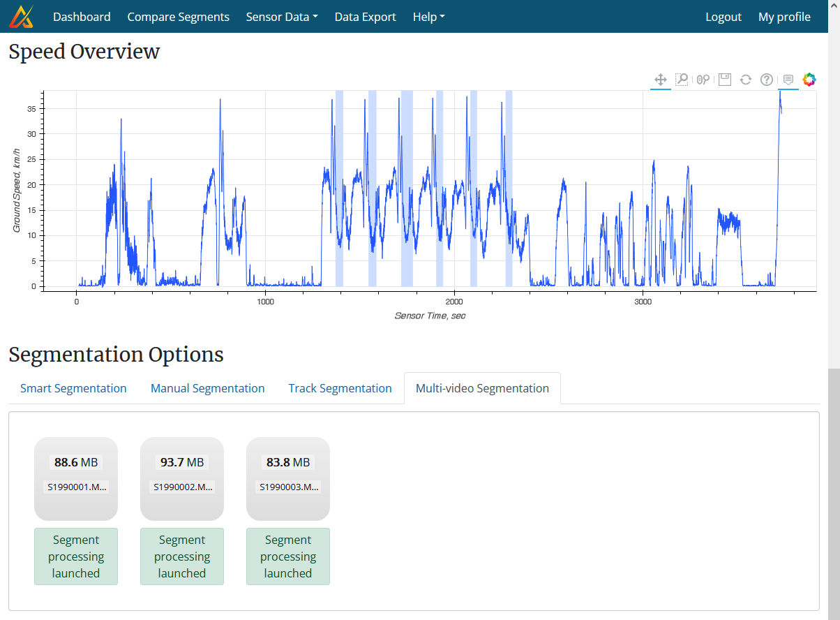The width and height of the screenshot is (840, 620).
Task: Go to the Dashboard page
Action: pyautogui.click(x=82, y=17)
